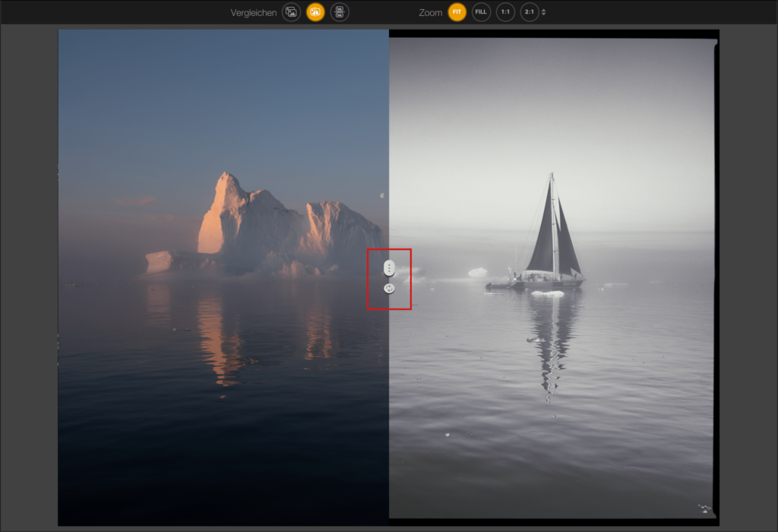Select the vertical split compare view
The image size is (778, 532).
pos(315,12)
